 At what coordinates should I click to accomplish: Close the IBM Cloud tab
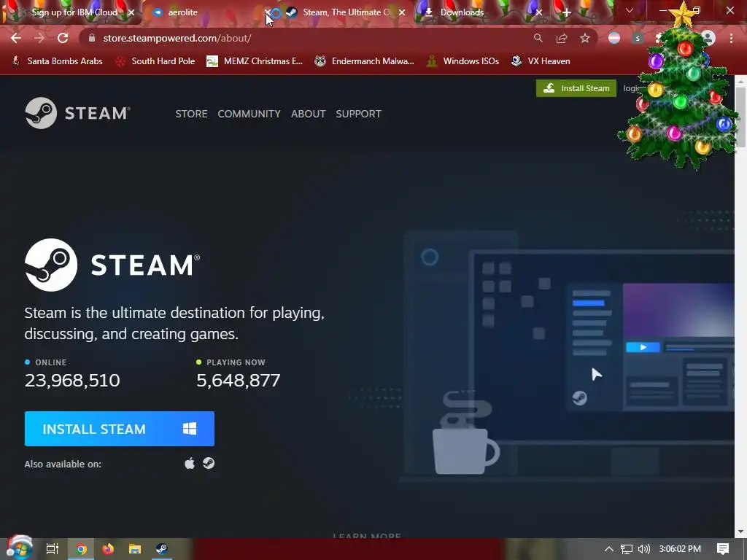point(131,12)
